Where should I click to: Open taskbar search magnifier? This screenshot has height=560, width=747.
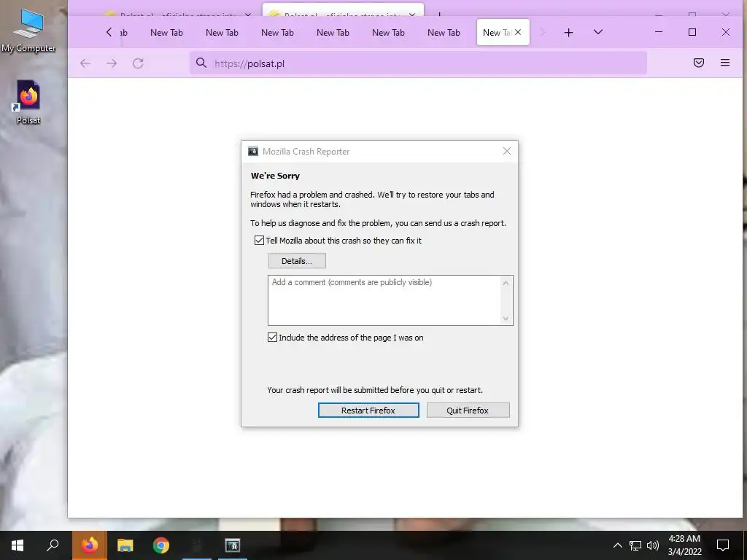(53, 545)
